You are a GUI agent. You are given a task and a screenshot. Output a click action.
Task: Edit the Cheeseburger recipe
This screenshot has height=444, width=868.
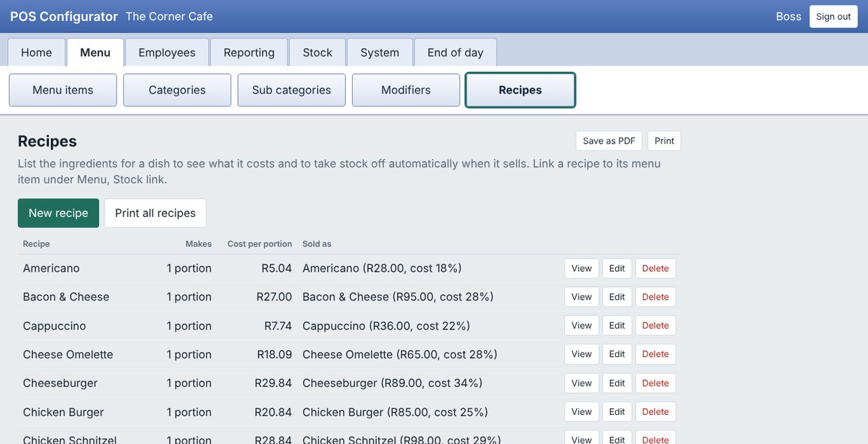click(x=617, y=383)
